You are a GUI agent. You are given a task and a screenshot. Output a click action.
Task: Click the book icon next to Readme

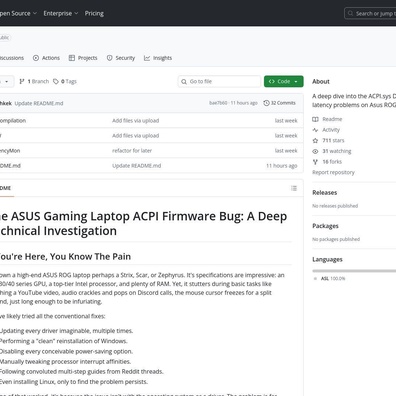[315, 119]
